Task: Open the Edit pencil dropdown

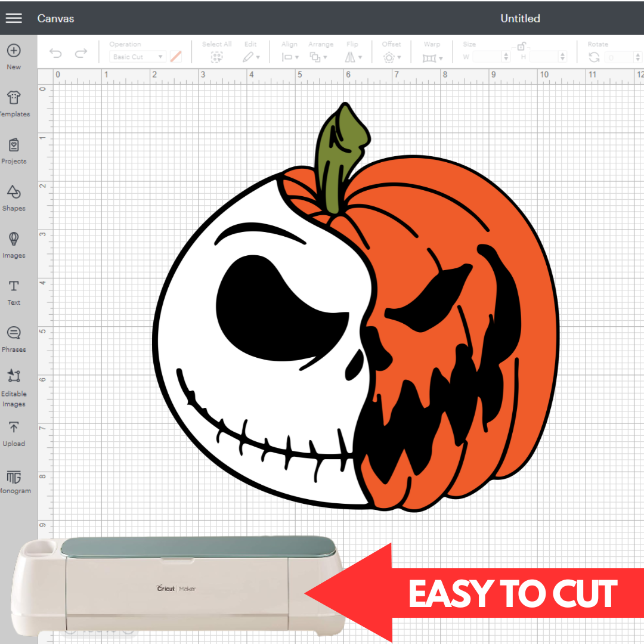Action: (251, 57)
